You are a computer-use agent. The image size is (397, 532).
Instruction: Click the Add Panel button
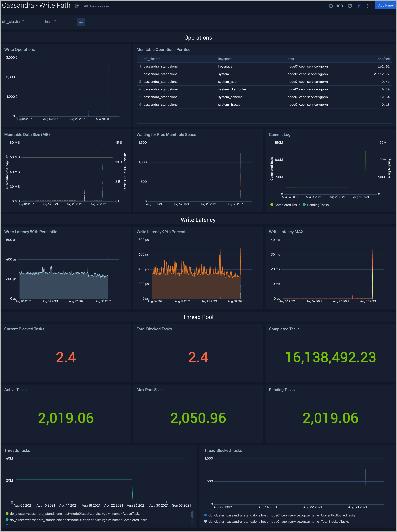(385, 5)
